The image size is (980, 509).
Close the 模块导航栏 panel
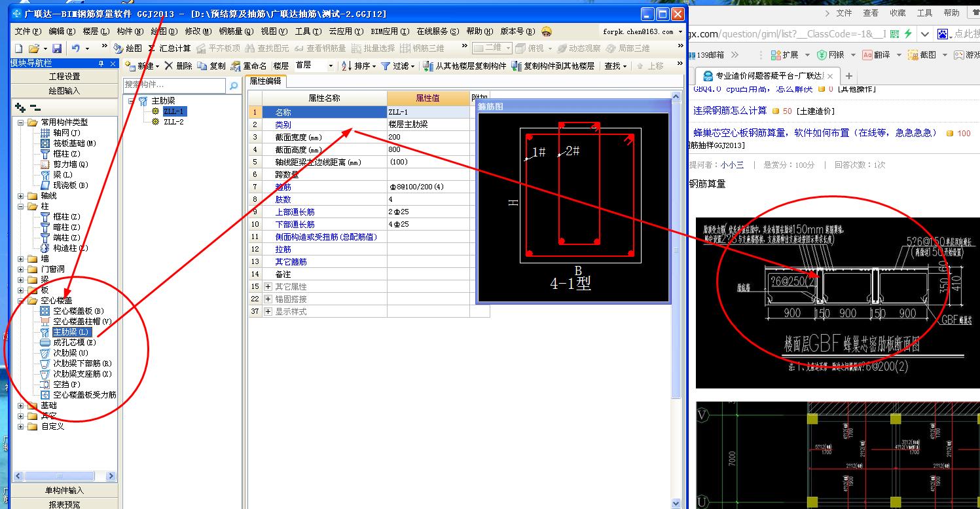[112, 63]
